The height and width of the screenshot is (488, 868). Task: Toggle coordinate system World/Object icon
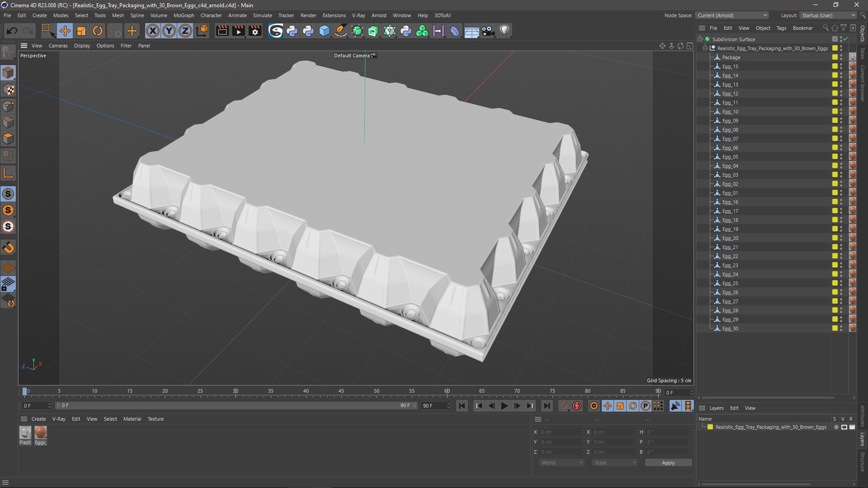[x=202, y=31]
